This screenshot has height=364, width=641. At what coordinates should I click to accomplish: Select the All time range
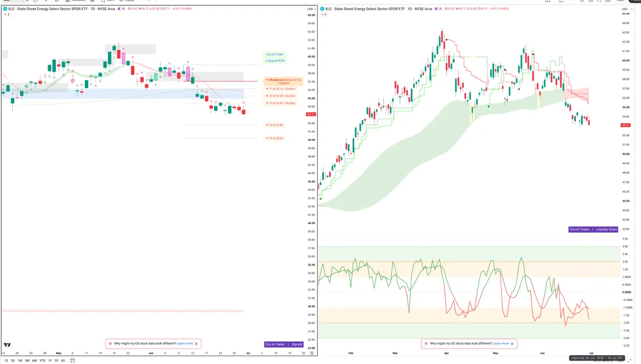pyautogui.click(x=63, y=360)
